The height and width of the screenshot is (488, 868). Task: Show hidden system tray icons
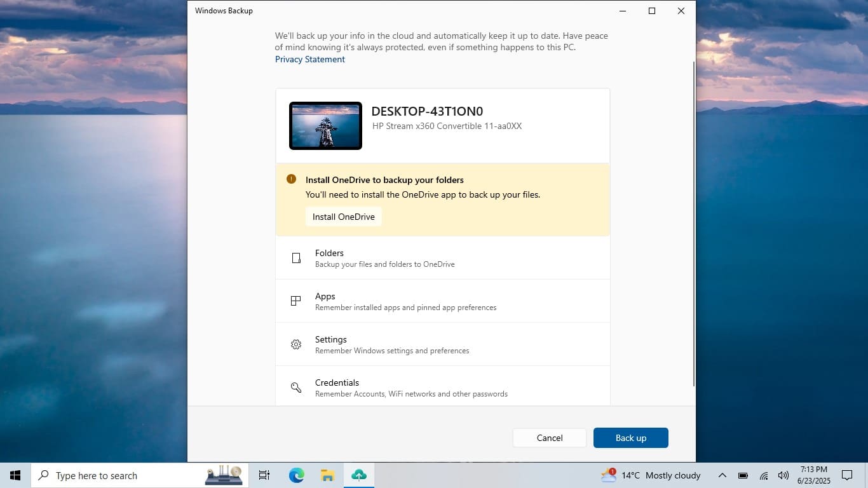(x=722, y=475)
